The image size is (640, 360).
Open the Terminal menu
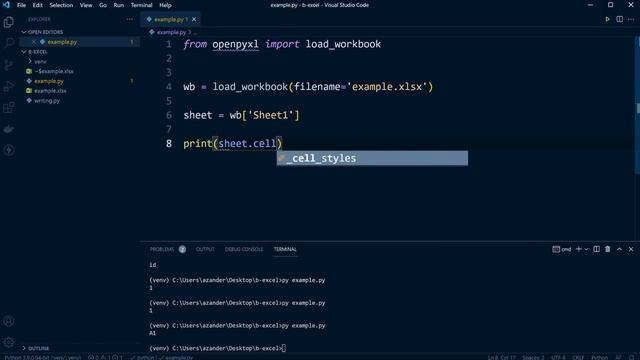tap(141, 5)
